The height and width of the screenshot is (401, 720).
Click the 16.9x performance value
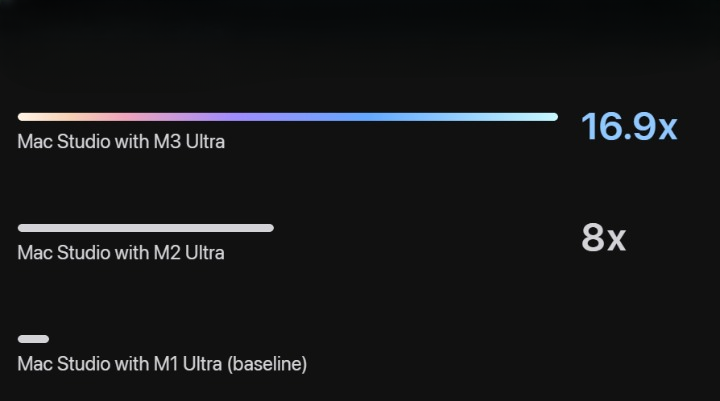(x=629, y=126)
